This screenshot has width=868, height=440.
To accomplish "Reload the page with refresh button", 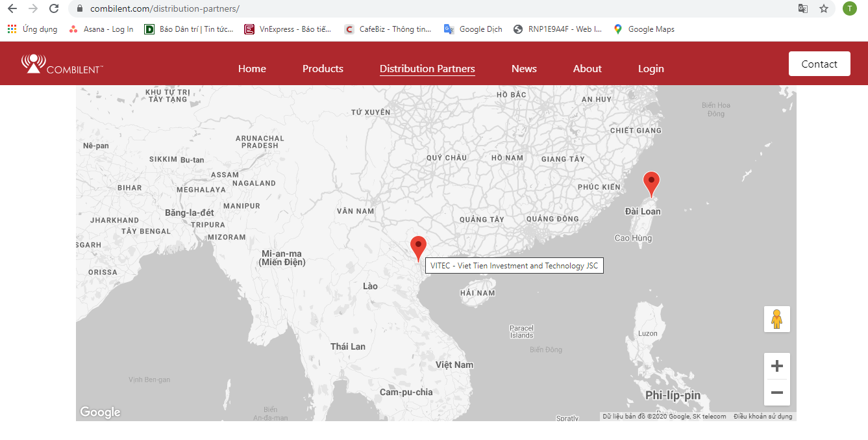I will point(54,8).
